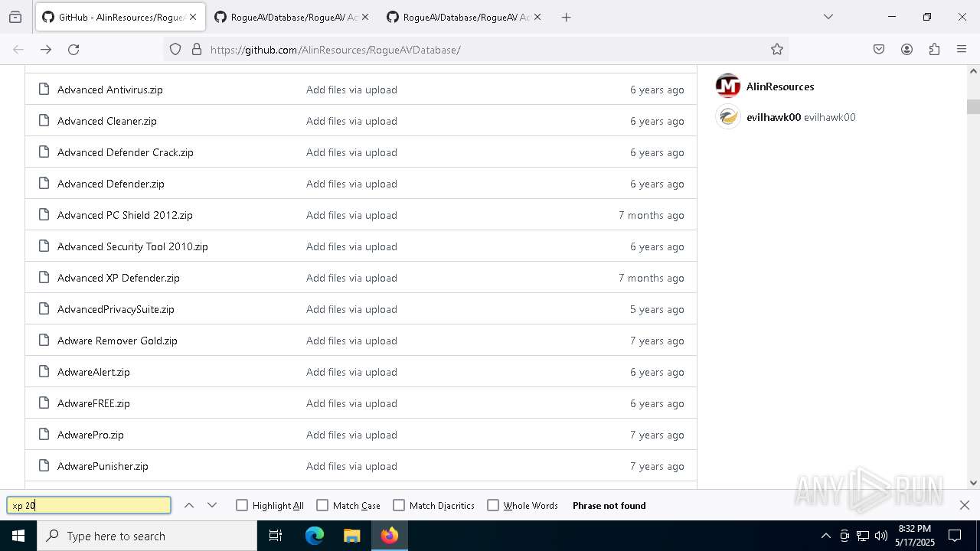Reload the current page

coord(73,50)
